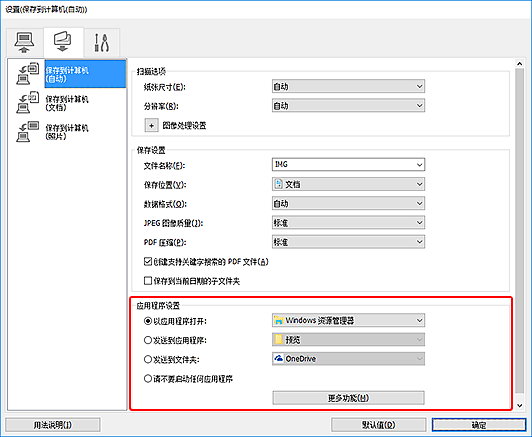Click the 保存到计算机(文档) item icon
The width and height of the screenshot is (532, 437).
27,102
